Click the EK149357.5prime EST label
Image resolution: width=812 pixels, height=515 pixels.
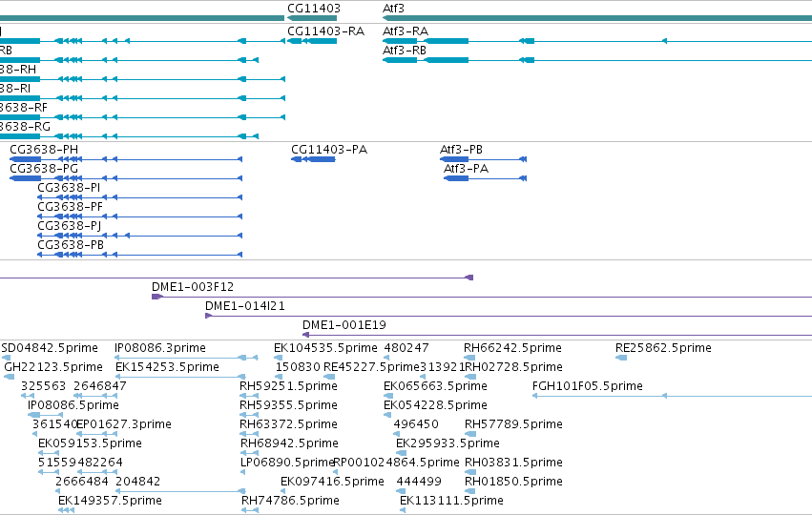point(111,501)
